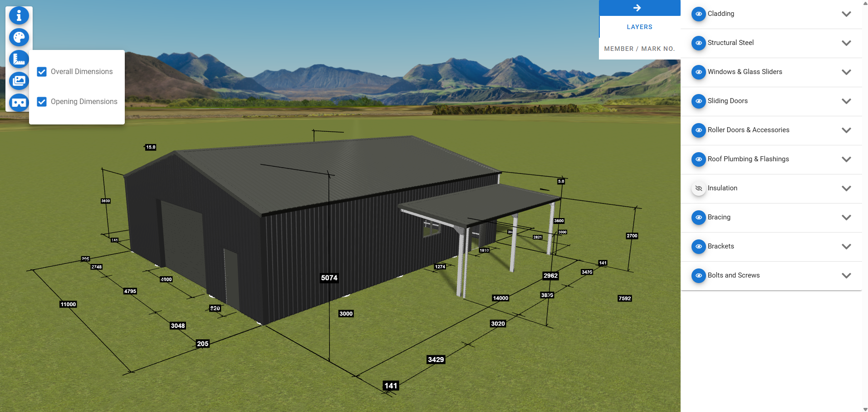Viewport: 868px width, 412px height.
Task: Click the 15.0 roof pitch label
Action: point(151,147)
